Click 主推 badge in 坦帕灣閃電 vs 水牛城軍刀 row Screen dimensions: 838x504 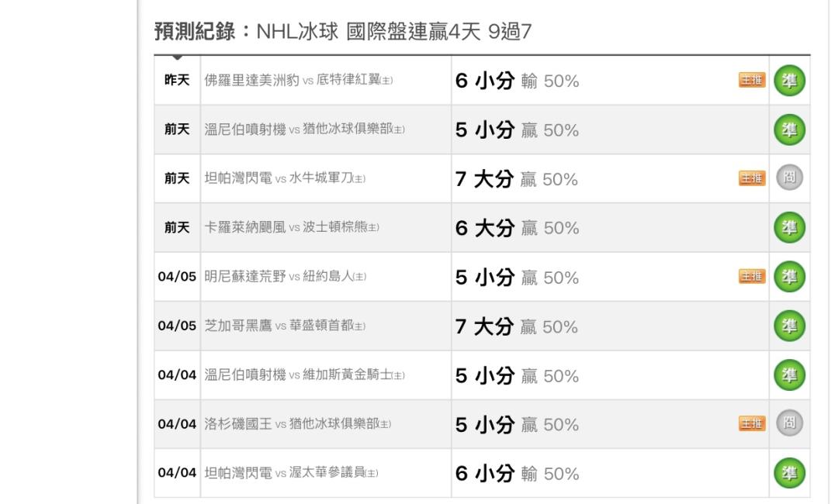752,178
